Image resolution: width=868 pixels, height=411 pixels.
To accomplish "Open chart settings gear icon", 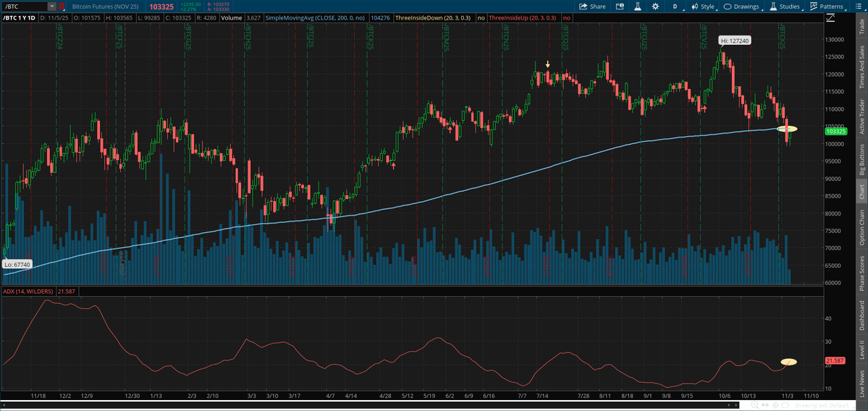I will 655,7.
